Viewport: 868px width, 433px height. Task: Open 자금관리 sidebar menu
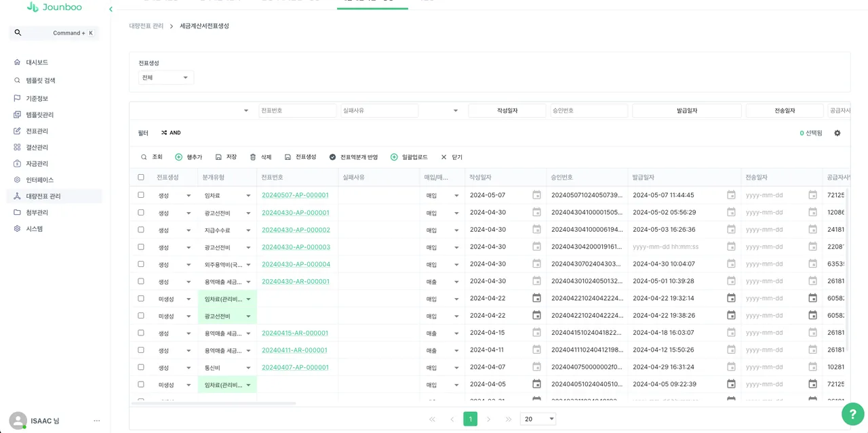[37, 164]
